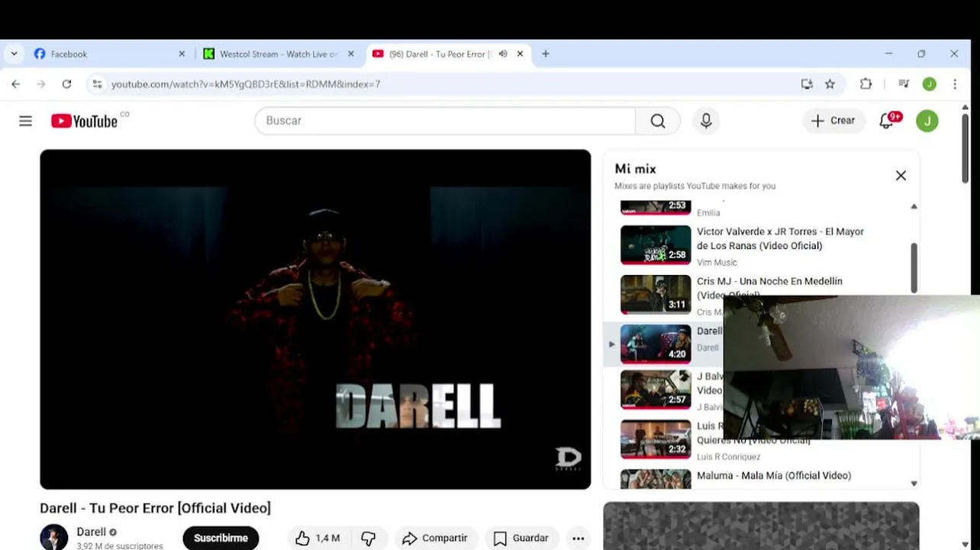Close the Mi mix playlist panel
The width and height of the screenshot is (980, 550).
(x=901, y=176)
